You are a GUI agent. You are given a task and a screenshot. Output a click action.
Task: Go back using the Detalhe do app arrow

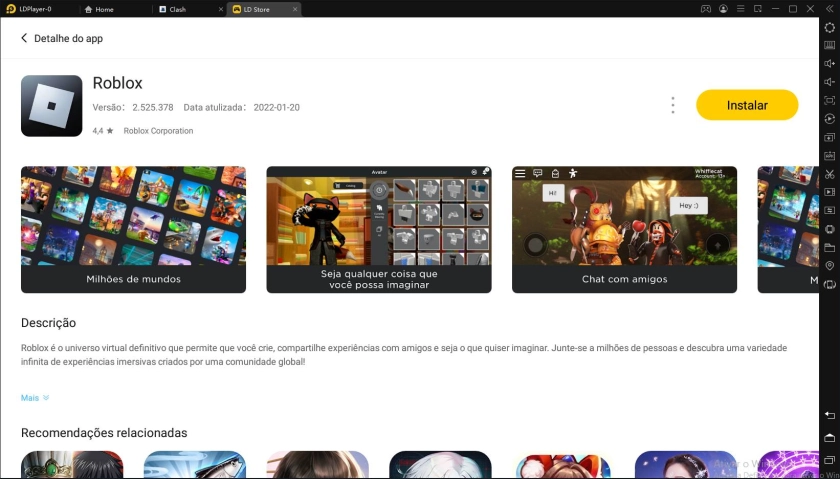click(25, 38)
